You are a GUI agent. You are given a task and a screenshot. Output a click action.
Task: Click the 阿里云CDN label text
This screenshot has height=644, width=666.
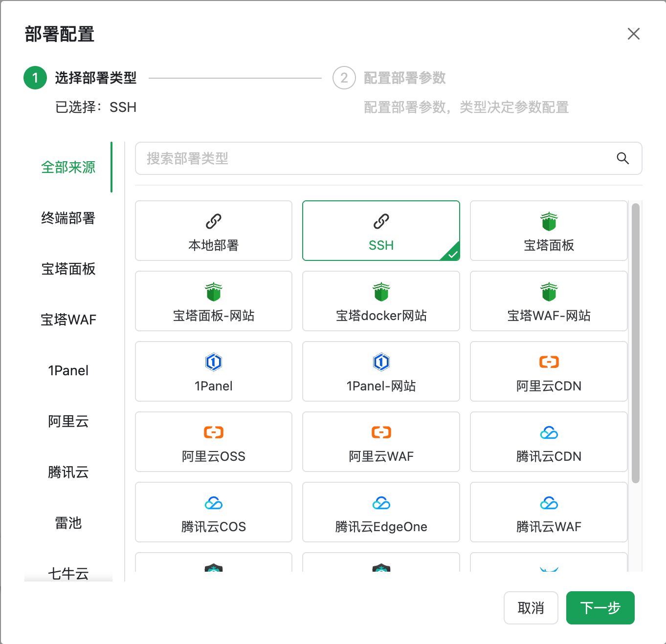click(x=549, y=386)
